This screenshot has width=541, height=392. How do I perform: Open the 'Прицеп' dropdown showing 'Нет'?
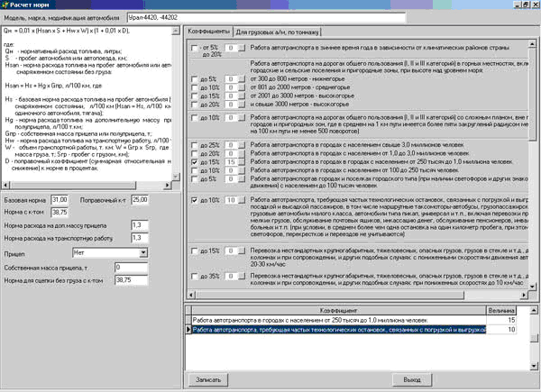(x=143, y=252)
